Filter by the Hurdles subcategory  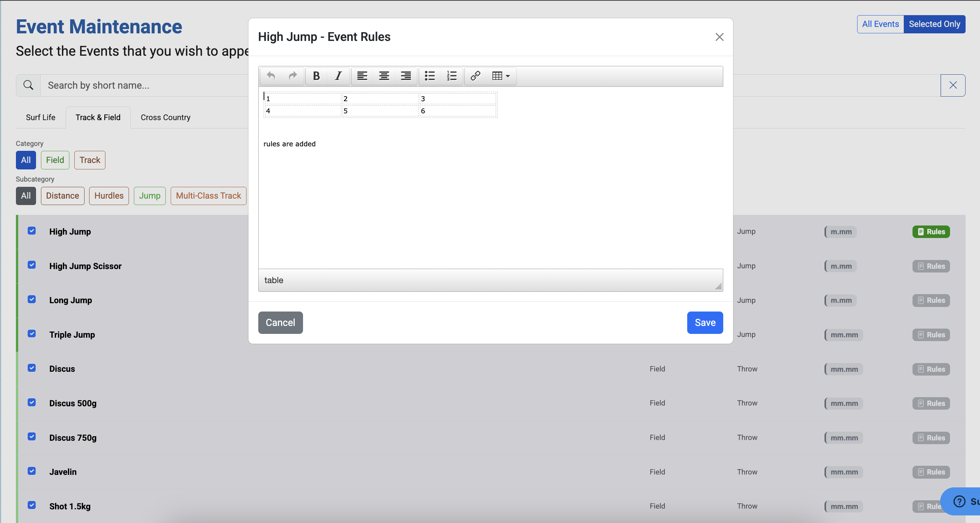[x=109, y=196]
